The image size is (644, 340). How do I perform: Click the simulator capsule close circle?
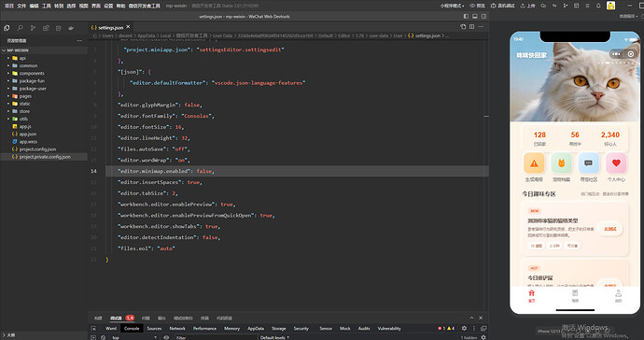(631, 54)
